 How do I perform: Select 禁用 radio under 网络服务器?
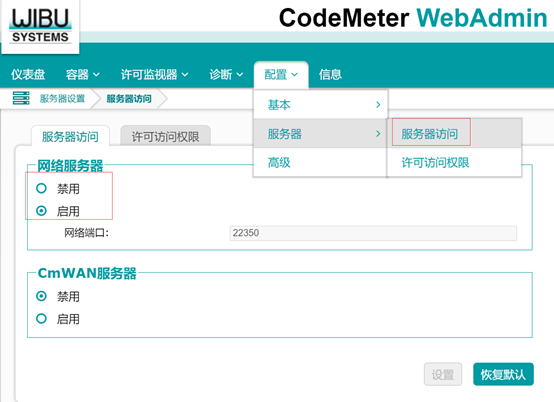pyautogui.click(x=41, y=188)
